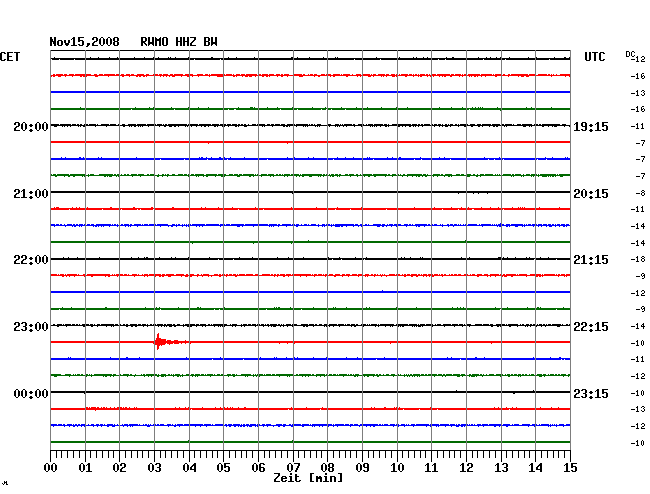Click minute label 08 on the axis
Viewport: 650px width, 494px height.
327,468
